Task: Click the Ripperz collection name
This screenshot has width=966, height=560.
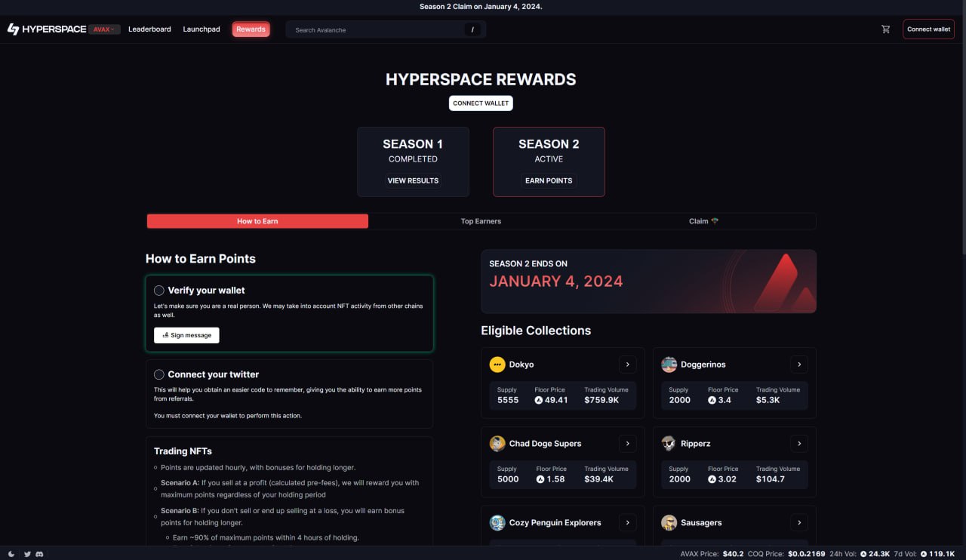Action: 696,444
